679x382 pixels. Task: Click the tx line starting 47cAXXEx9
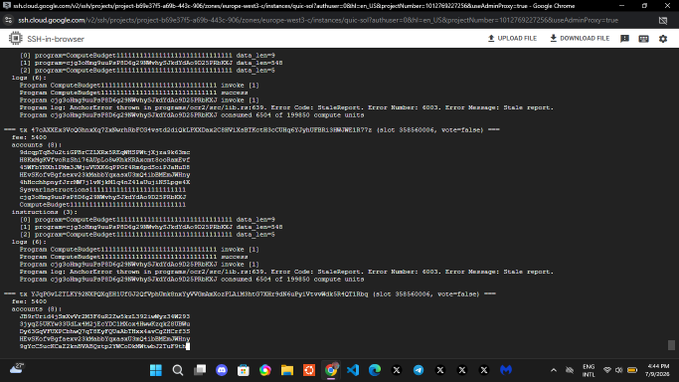coord(252,130)
